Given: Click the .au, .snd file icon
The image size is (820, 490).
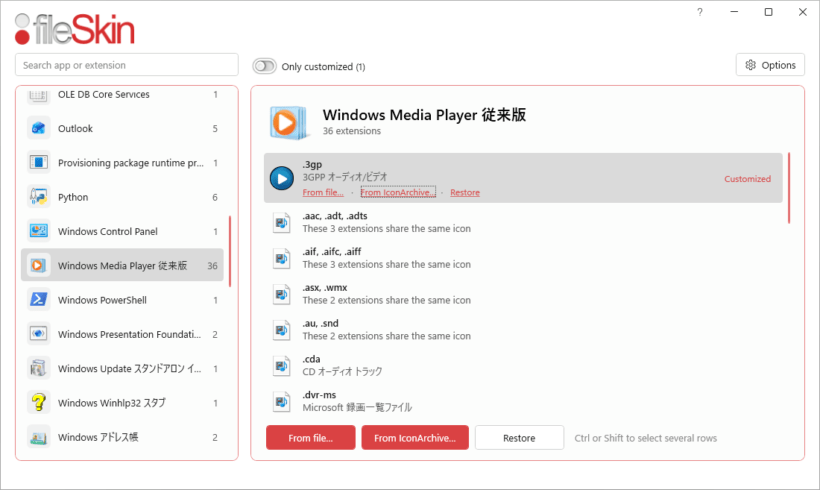Looking at the screenshot, I should (281, 330).
